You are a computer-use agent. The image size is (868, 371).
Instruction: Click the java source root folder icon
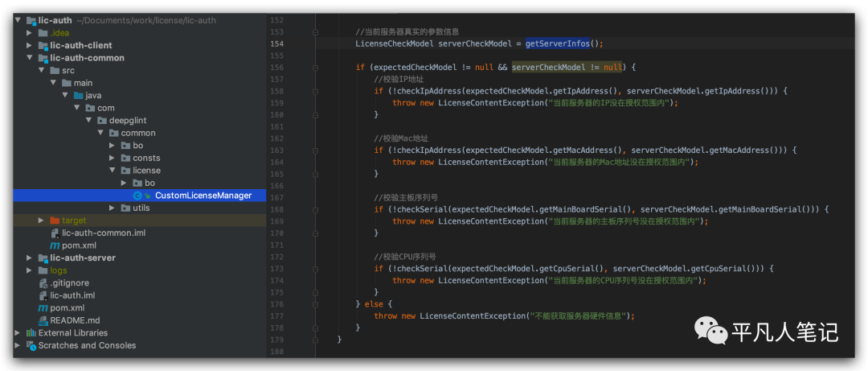78,96
